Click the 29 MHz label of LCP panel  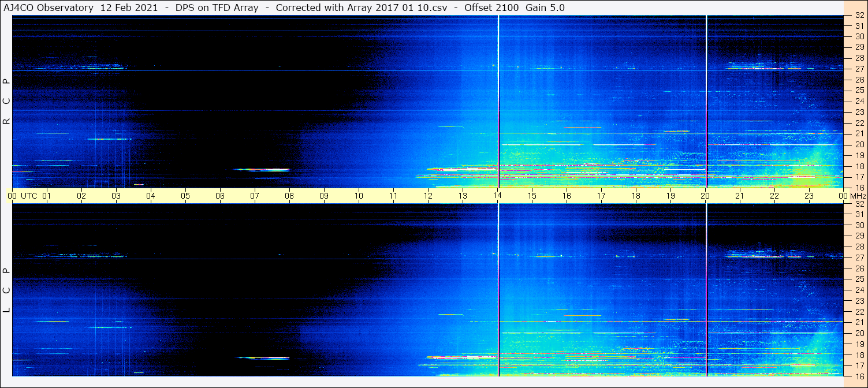[859, 236]
